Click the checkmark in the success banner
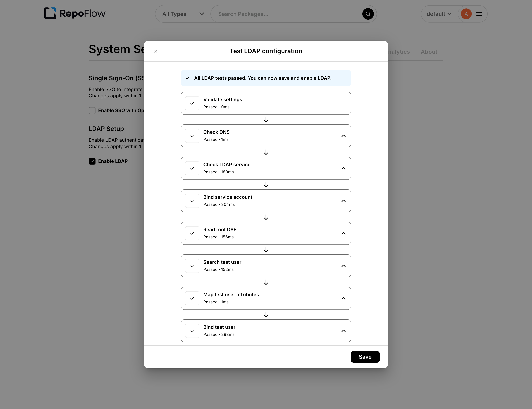The width and height of the screenshot is (532, 409). [188, 78]
